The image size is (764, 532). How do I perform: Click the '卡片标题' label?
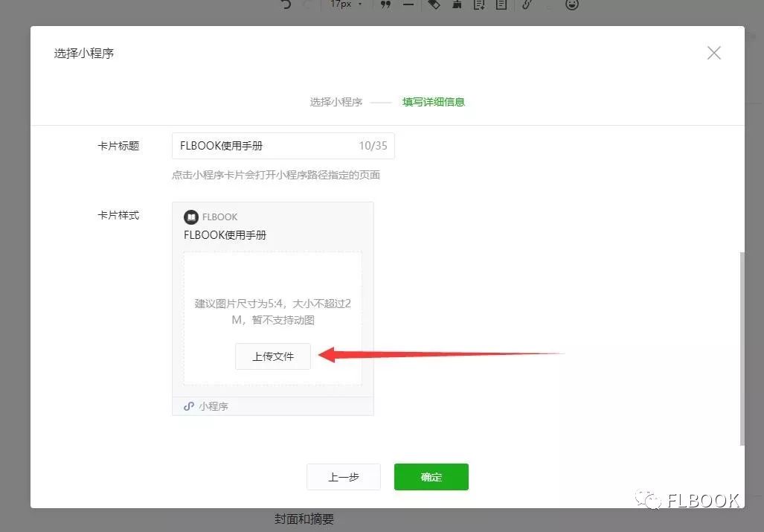pos(118,146)
